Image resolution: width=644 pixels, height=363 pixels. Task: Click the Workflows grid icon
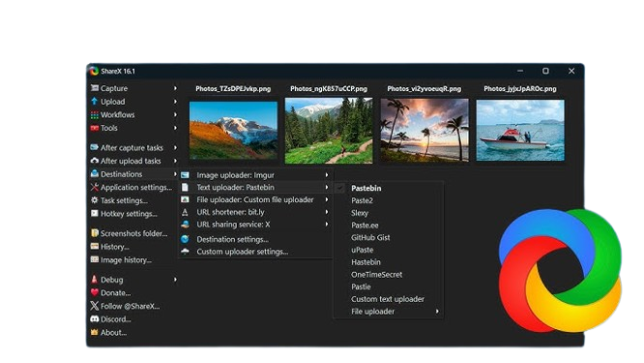95,114
